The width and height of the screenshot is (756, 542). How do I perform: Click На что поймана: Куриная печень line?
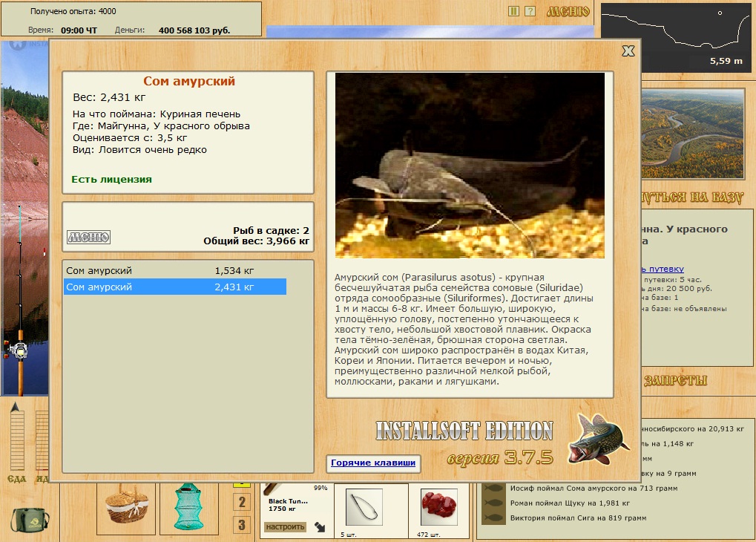157,114
